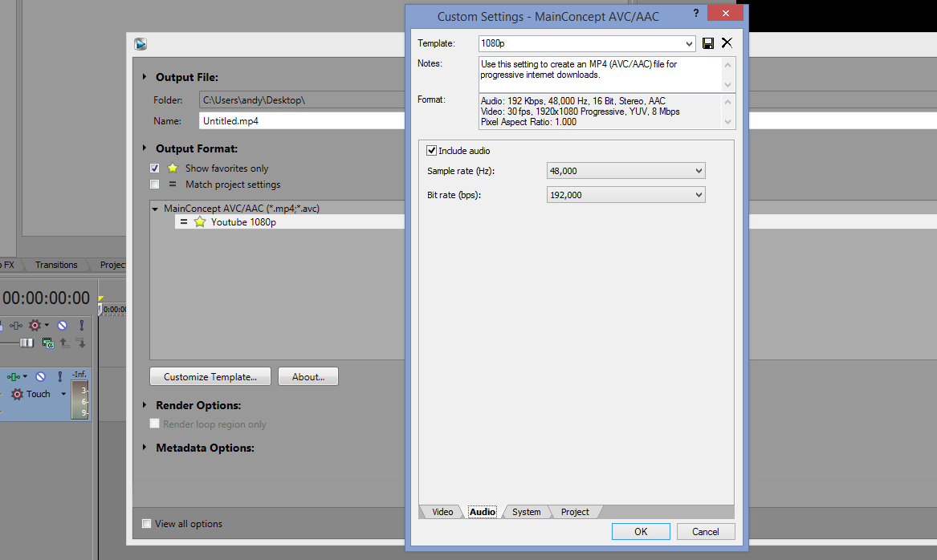Click the equals icon beside Match project settings
This screenshot has height=560, width=937.
(173, 185)
